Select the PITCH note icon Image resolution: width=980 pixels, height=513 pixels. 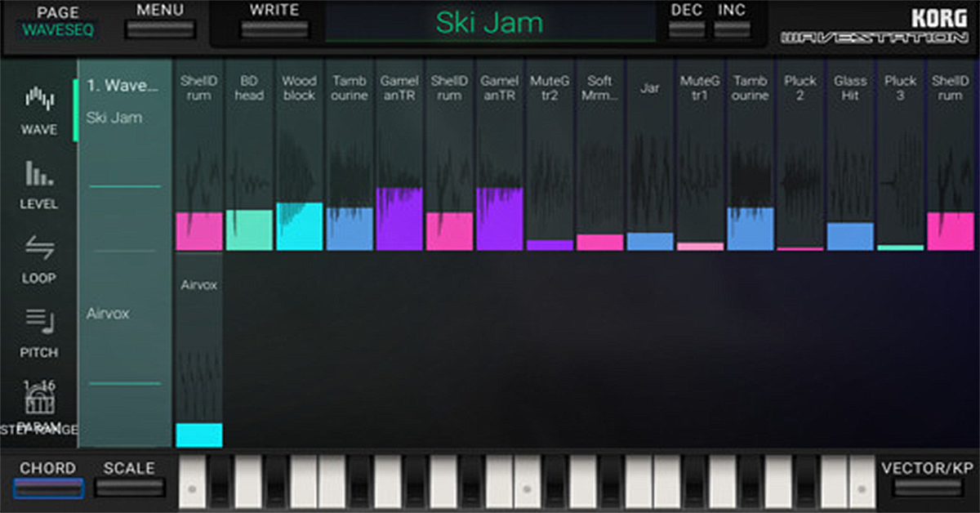pyautogui.click(x=38, y=322)
